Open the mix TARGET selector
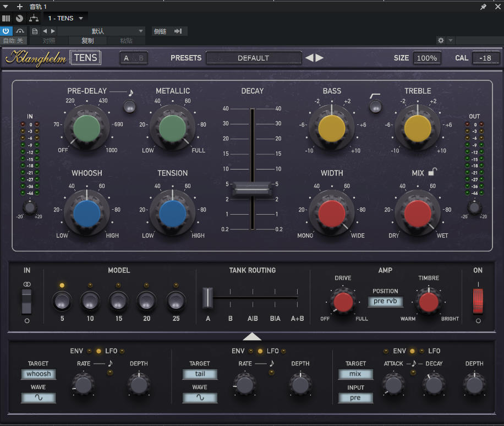Screen dimensions: 504x426 coord(355,374)
